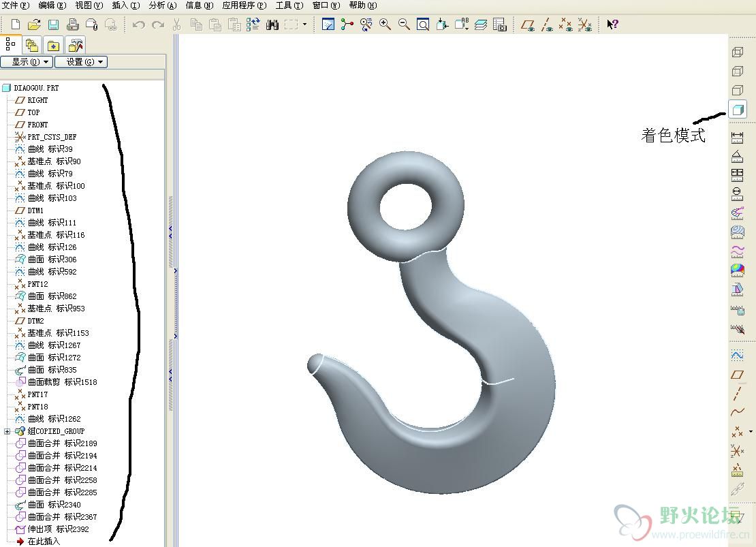
Task: Create a datum curve from the right toolbar
Action: 737,412
